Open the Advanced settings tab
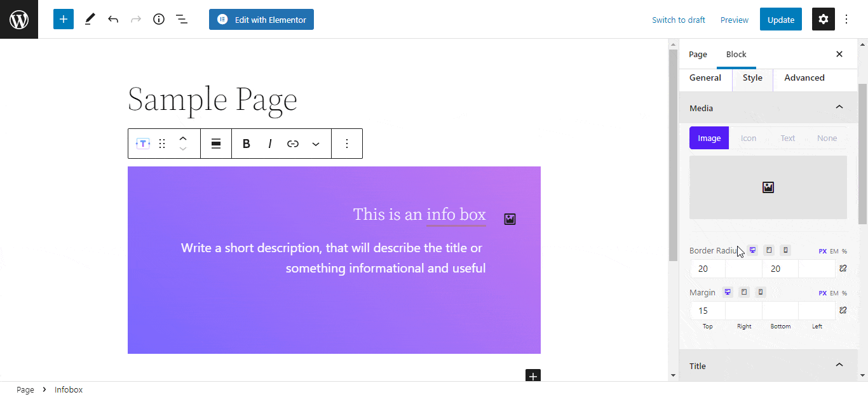868x397 pixels. (804, 77)
